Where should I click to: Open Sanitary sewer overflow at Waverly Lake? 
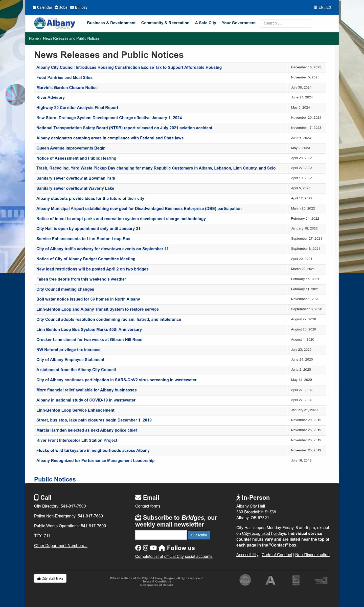(75, 189)
